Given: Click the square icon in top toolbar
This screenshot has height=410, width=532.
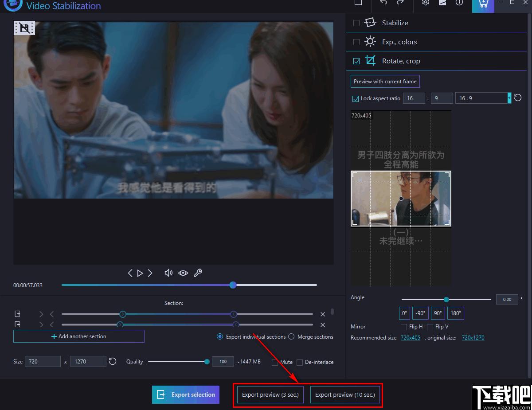Looking at the screenshot, I should (x=358, y=3).
